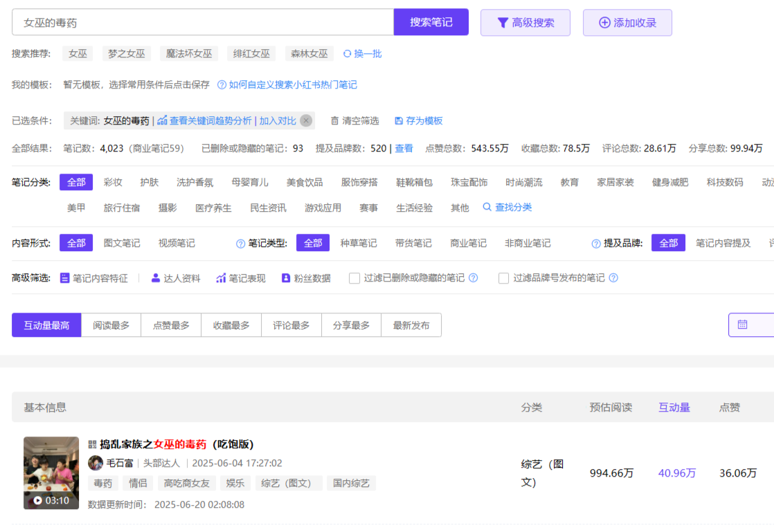Select suggested keyword 魔法坏女巫

(189, 54)
